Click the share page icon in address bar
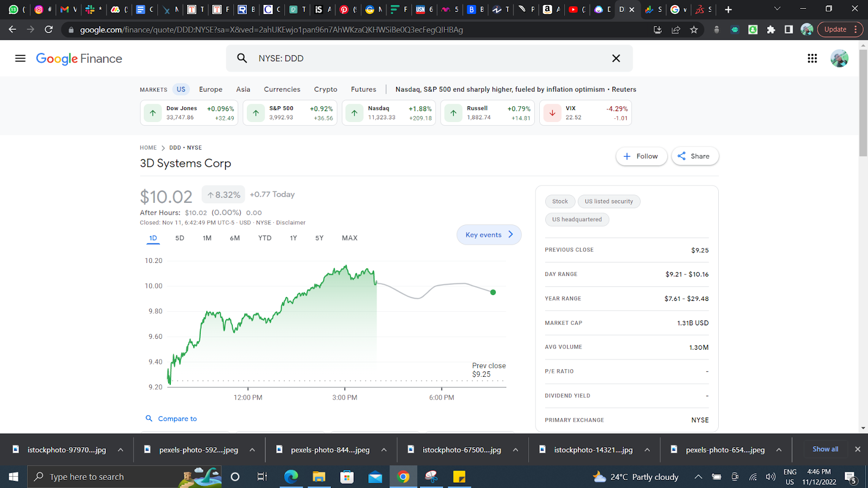868x488 pixels. click(x=676, y=30)
